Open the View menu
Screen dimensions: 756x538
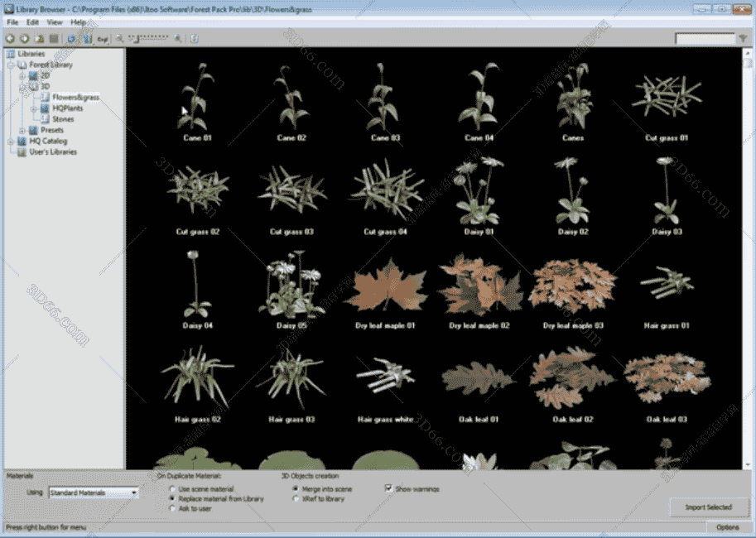pyautogui.click(x=55, y=22)
